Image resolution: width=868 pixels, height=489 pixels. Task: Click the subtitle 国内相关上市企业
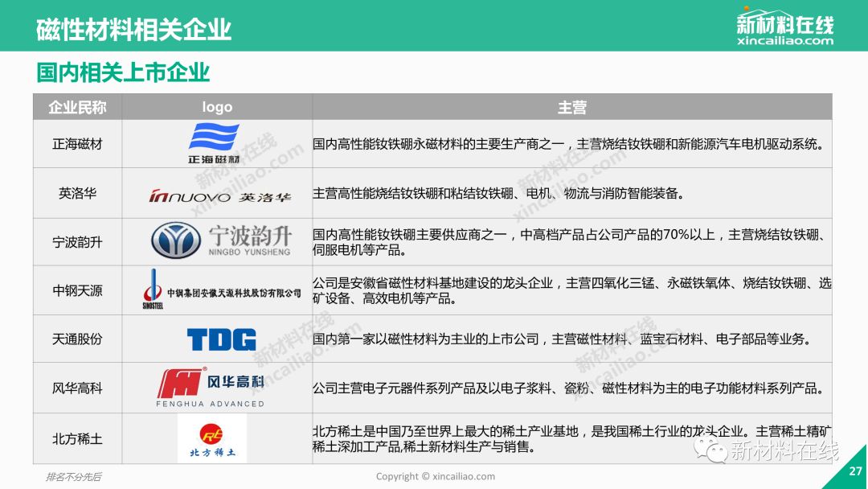[x=123, y=72]
